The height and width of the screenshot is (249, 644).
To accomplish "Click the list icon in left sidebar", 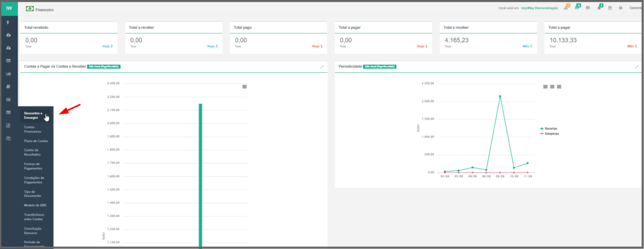I will [x=8, y=100].
